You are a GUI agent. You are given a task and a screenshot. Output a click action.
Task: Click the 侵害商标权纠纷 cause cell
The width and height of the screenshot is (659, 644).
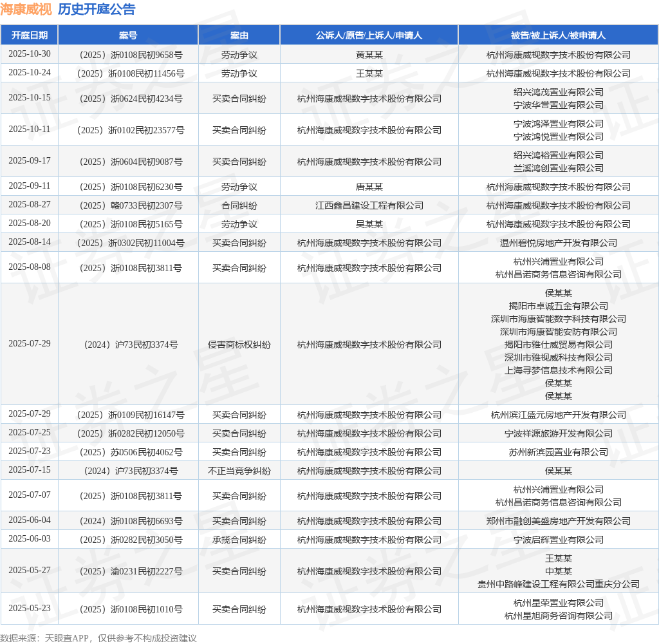point(239,345)
